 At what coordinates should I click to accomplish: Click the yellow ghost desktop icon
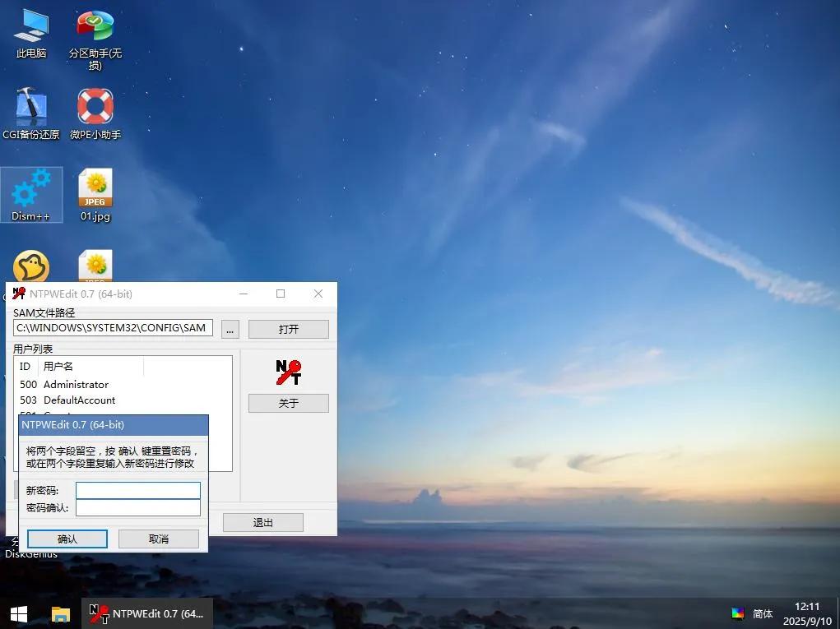click(31, 266)
